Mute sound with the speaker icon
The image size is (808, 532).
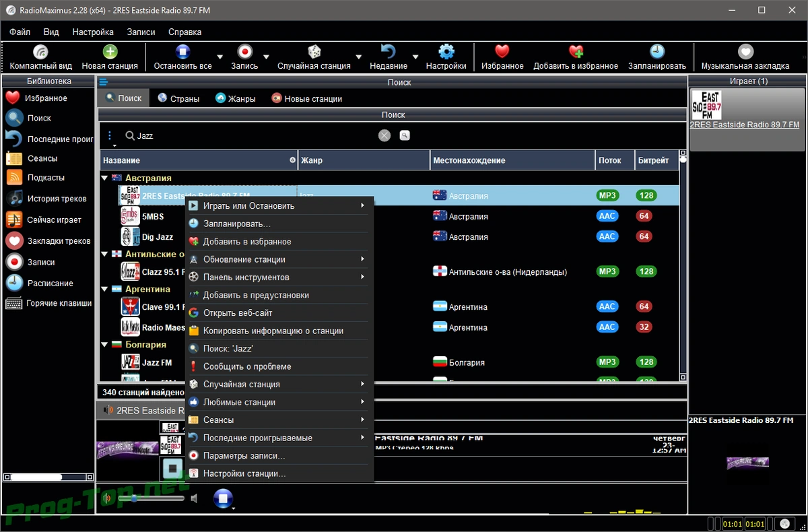194,498
